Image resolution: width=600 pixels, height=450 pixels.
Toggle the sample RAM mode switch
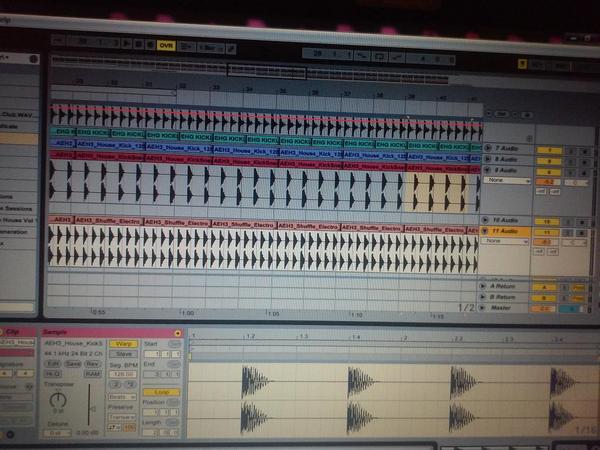[92, 374]
